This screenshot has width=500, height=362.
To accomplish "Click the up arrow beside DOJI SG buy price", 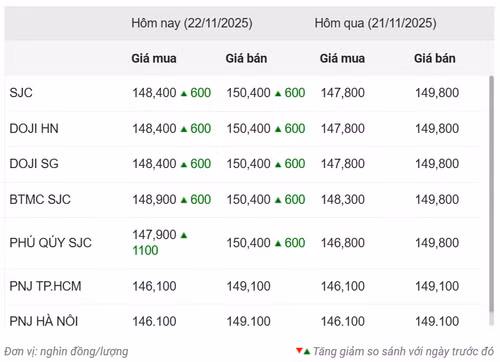I will click(184, 165).
